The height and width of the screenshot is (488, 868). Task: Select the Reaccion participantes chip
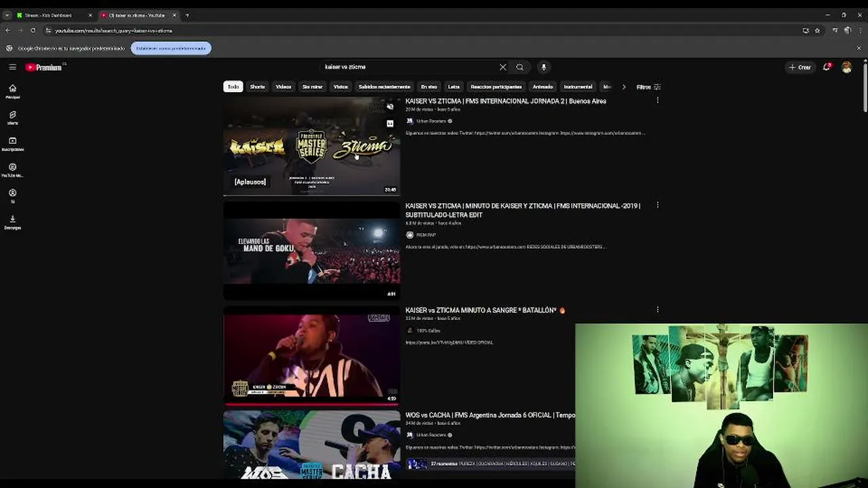496,87
